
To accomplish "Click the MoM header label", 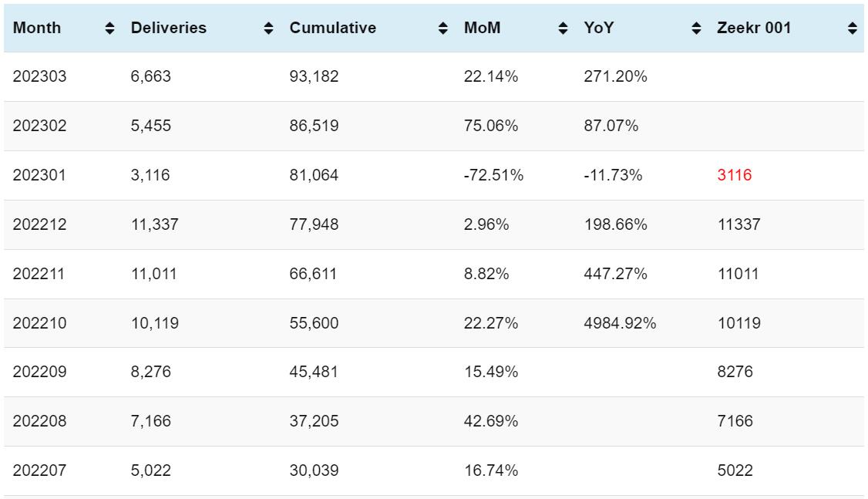I will [x=482, y=29].
